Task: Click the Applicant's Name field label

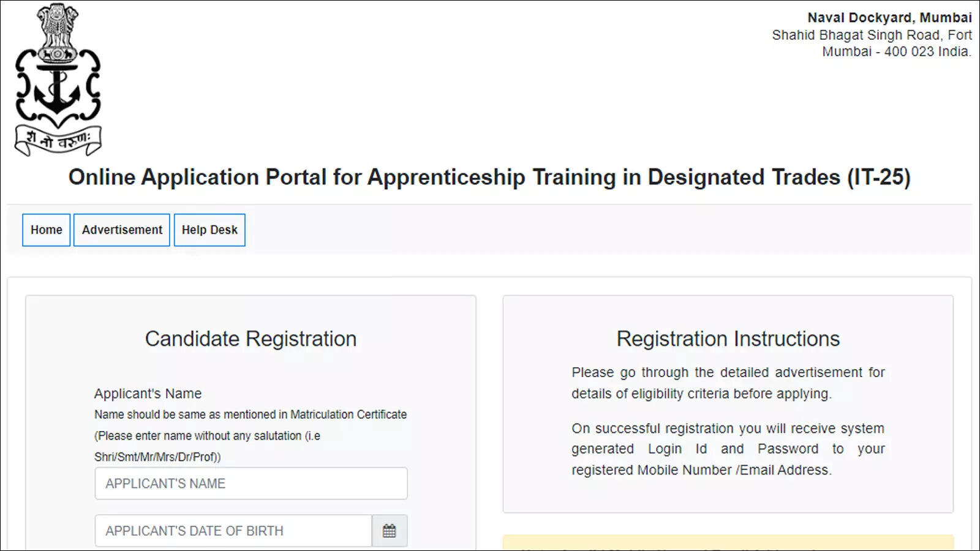Action: coord(148,394)
